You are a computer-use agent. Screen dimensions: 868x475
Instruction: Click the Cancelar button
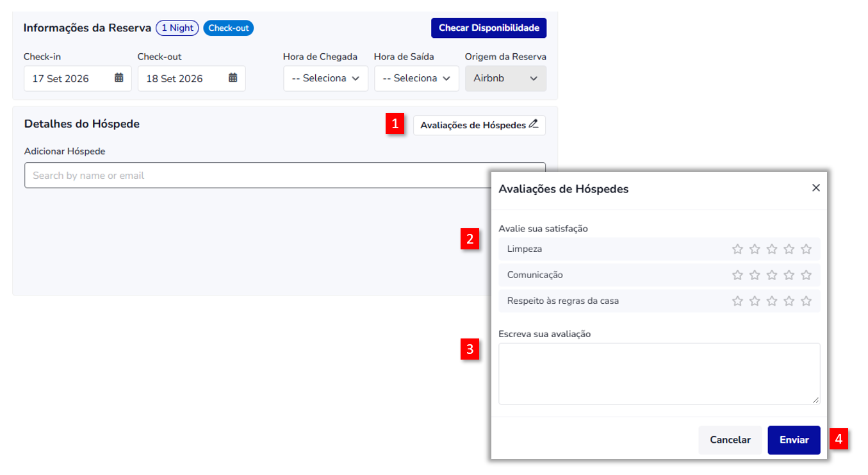pos(730,440)
